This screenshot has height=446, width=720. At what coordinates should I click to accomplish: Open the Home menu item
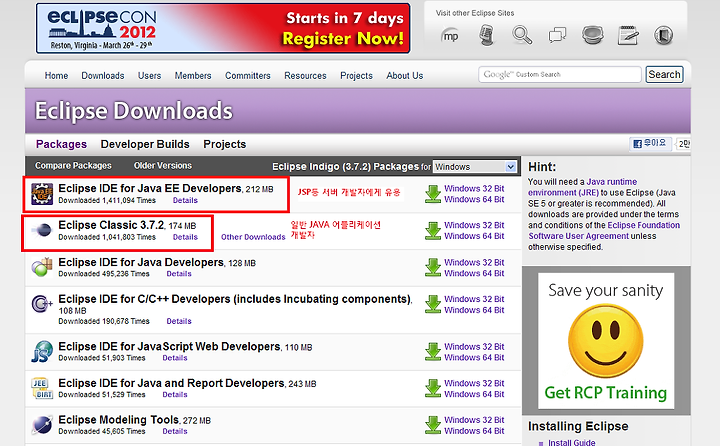point(56,75)
